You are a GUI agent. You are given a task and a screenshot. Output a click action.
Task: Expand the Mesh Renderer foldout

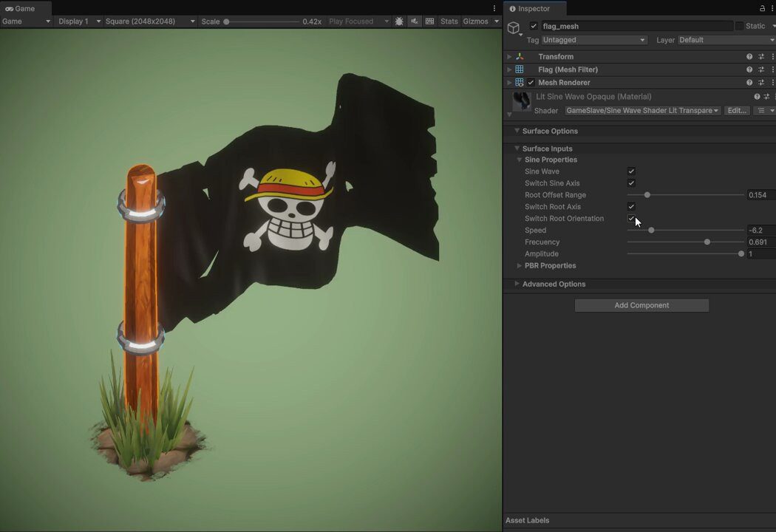tap(509, 82)
